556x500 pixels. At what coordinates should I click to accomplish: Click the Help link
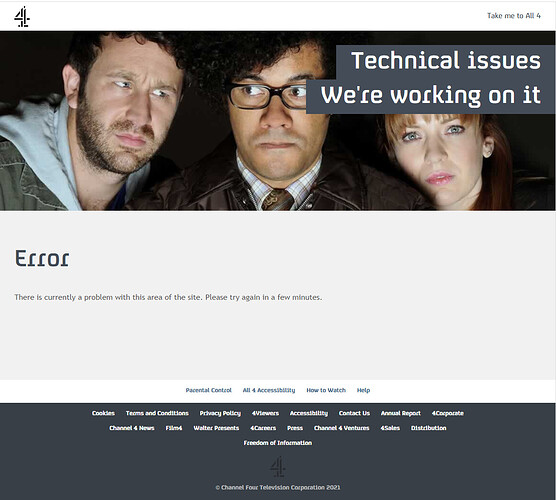363,390
